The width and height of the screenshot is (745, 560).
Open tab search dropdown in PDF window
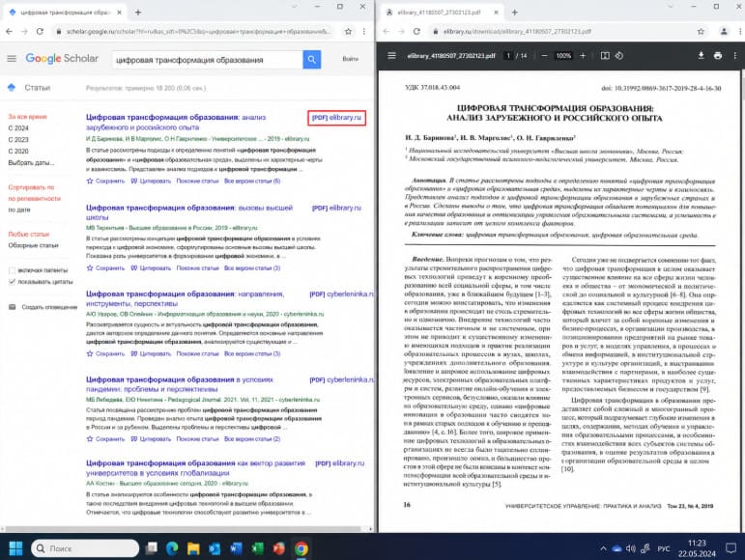(671, 7)
